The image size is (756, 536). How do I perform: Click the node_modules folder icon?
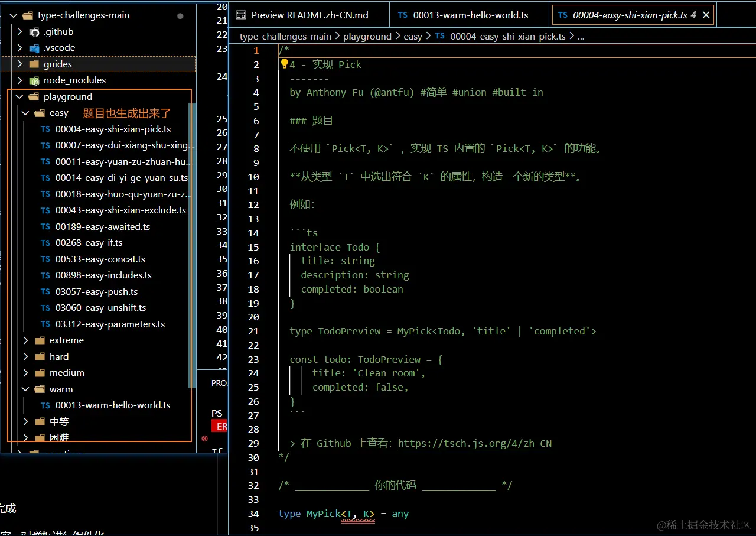[x=34, y=80]
